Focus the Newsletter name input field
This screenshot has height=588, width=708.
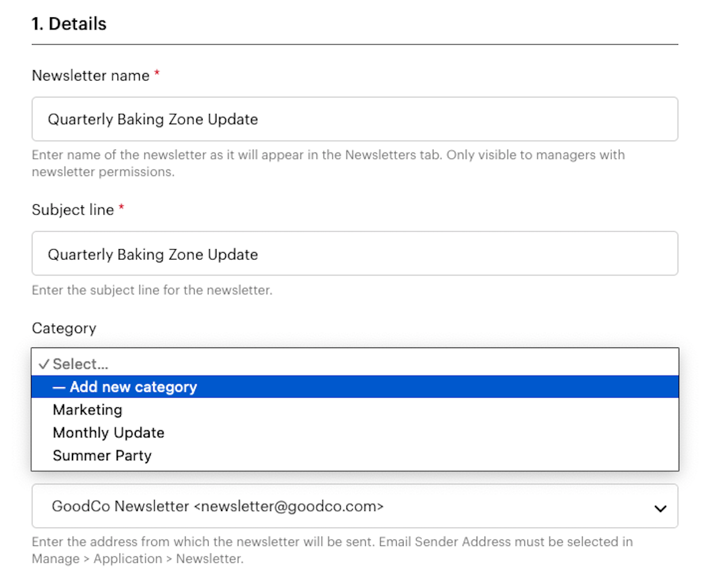pyautogui.click(x=355, y=119)
